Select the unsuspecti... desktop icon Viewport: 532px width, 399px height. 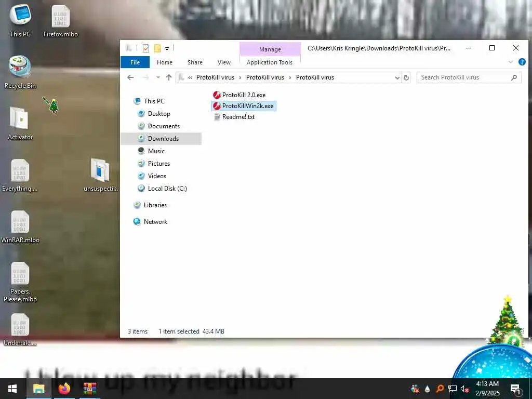tap(101, 176)
